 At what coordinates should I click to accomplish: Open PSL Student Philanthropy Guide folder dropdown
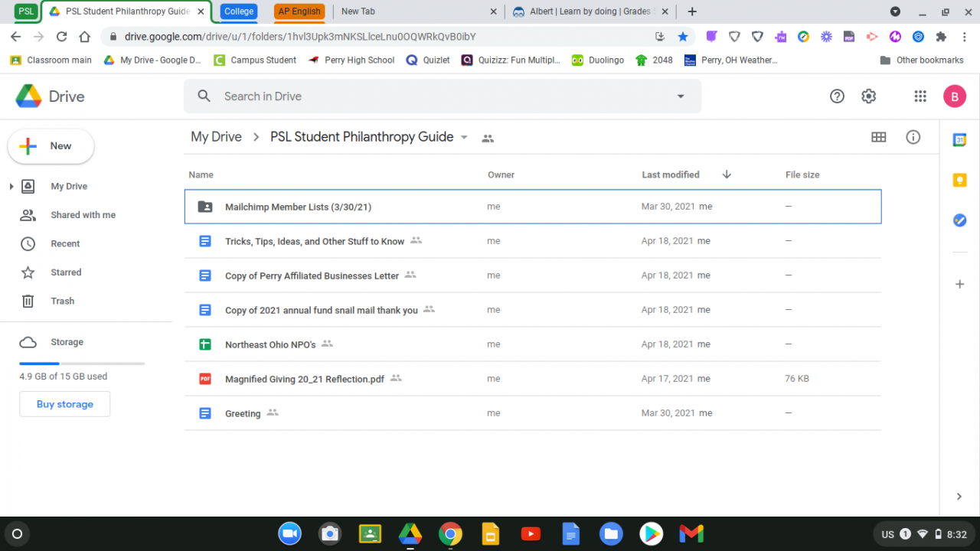pyautogui.click(x=464, y=138)
